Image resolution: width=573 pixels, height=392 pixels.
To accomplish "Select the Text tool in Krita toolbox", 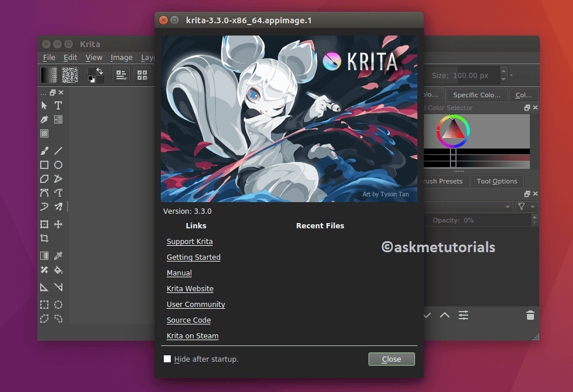I will [58, 105].
